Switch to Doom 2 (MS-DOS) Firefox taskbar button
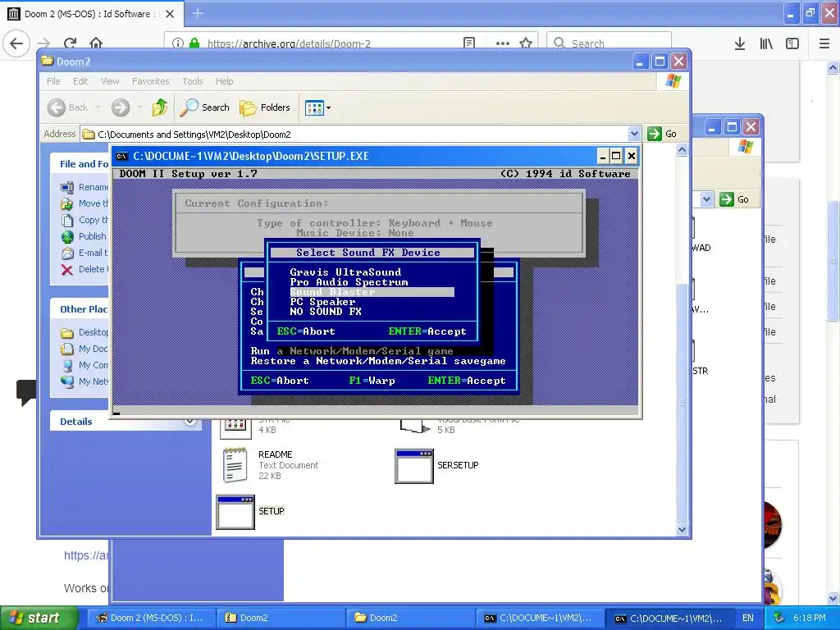Viewport: 840px width, 630px height. pyautogui.click(x=150, y=619)
